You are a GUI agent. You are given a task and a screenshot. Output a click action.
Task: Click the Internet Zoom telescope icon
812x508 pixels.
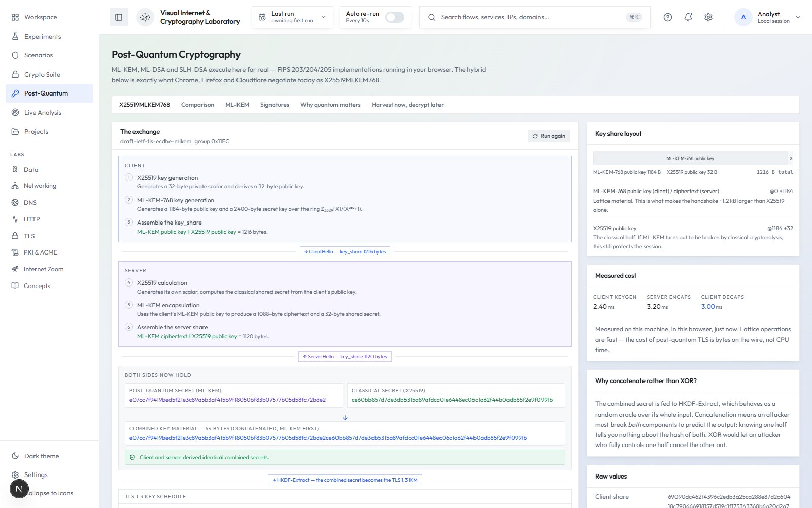click(15, 269)
